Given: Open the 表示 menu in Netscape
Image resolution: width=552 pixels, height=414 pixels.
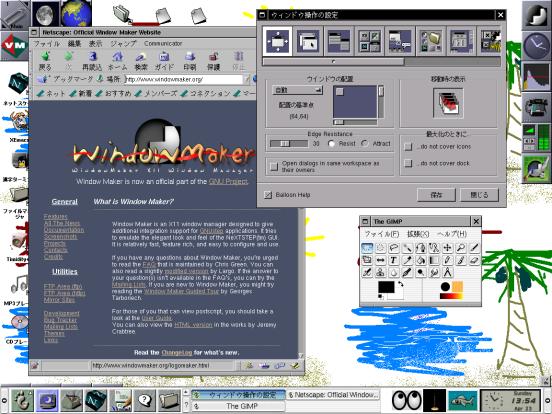Looking at the screenshot, I should [95, 44].
